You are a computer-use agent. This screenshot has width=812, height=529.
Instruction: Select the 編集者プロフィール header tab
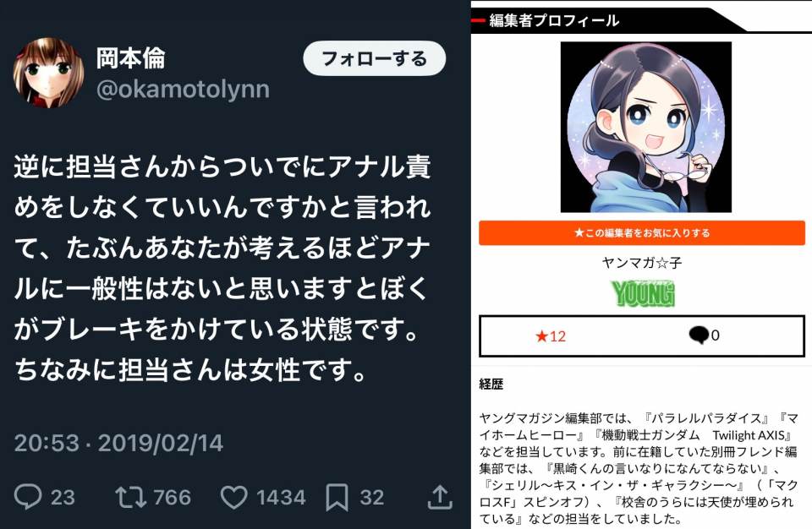(553, 21)
